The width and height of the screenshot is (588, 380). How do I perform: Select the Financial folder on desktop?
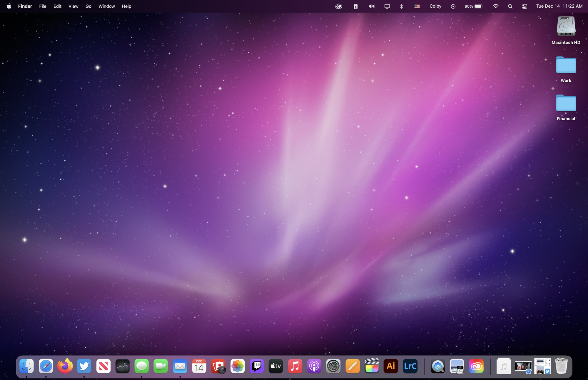(x=566, y=104)
